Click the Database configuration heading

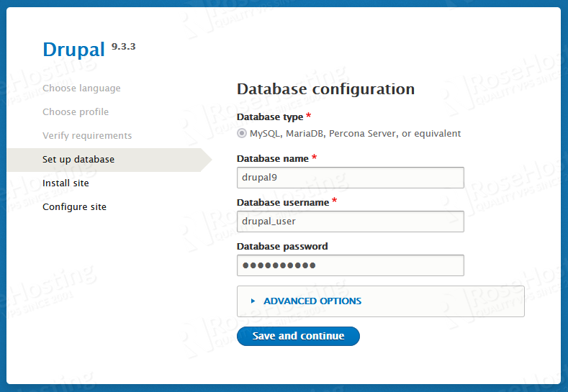point(325,89)
